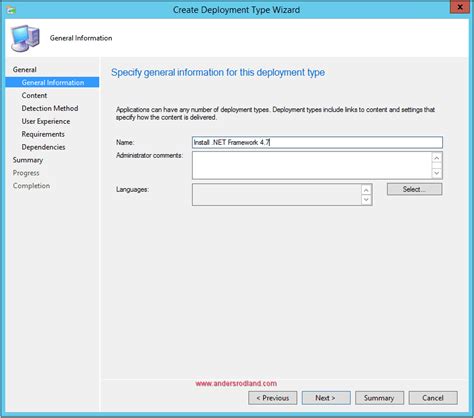This screenshot has height=418, width=474.
Task: Click Languages list up arrow
Action: click(366, 190)
